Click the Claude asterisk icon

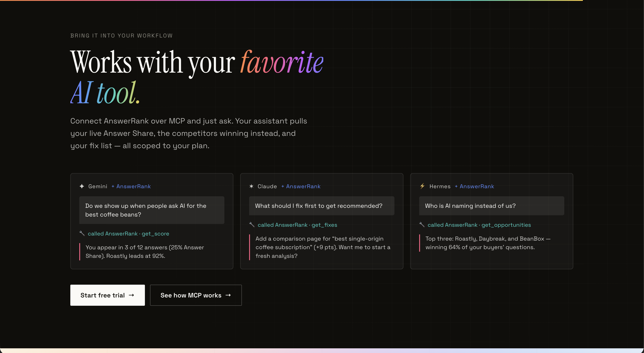coord(251,186)
